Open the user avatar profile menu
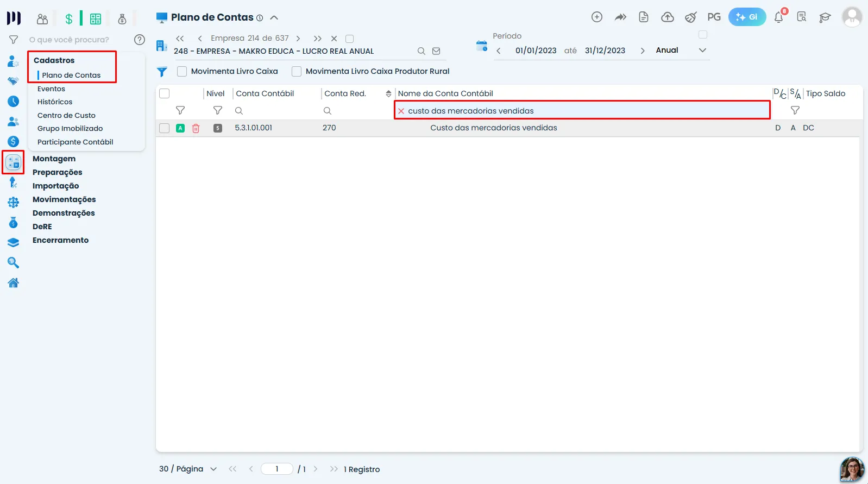The height and width of the screenshot is (484, 868). (x=852, y=17)
